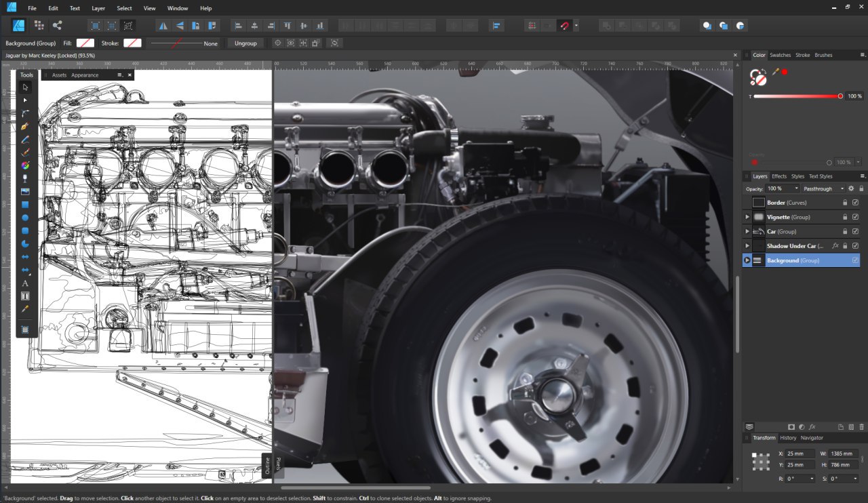Select the Pie shape tool

(x=25, y=243)
